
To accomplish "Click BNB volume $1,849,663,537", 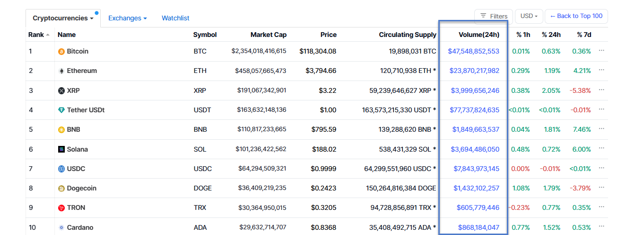I will 476,129.
